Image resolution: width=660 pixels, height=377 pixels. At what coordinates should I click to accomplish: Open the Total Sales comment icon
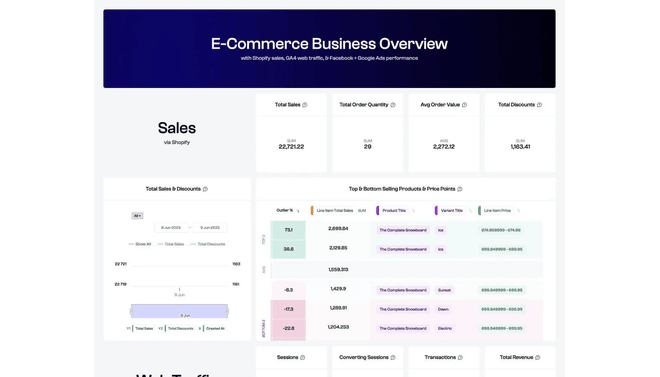coord(305,105)
